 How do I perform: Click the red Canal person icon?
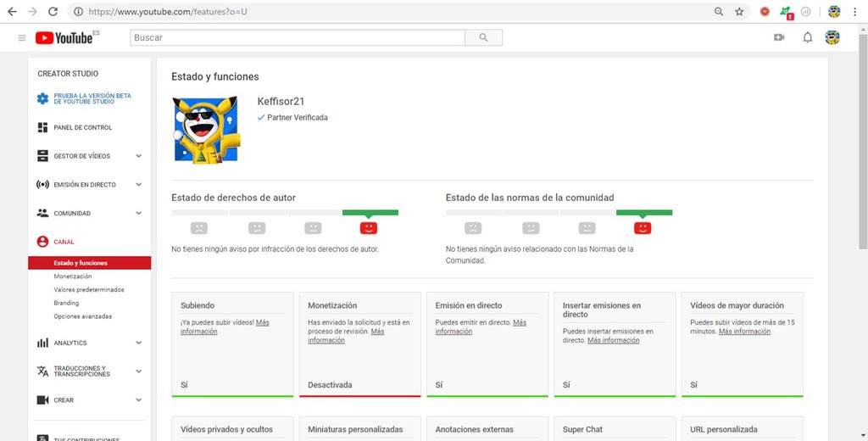(x=42, y=242)
